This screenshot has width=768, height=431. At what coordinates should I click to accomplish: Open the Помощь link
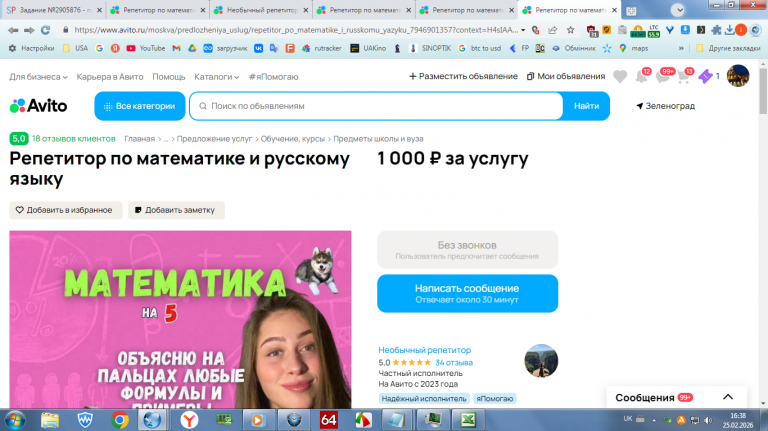[168, 77]
